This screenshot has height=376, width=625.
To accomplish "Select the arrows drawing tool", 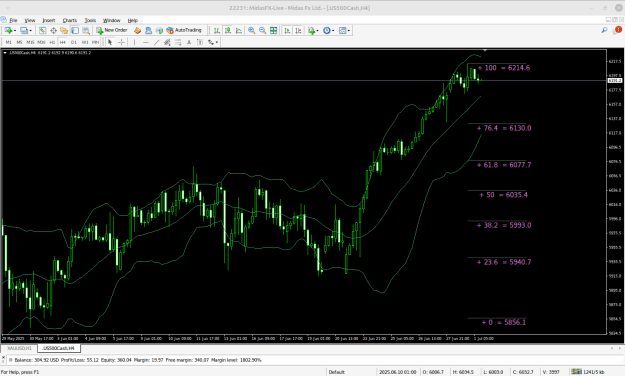I will (210, 42).
